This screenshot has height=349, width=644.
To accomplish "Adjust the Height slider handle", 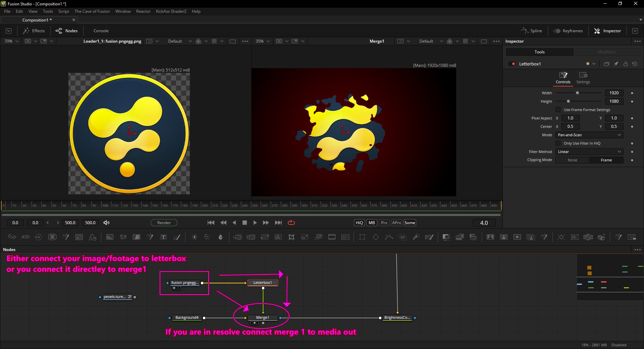I will (568, 101).
